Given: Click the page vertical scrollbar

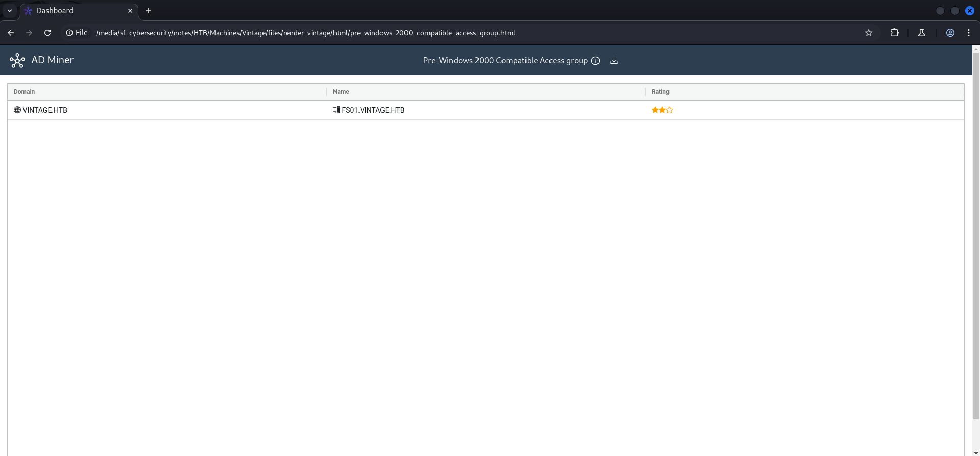Looking at the screenshot, I should click(x=976, y=235).
